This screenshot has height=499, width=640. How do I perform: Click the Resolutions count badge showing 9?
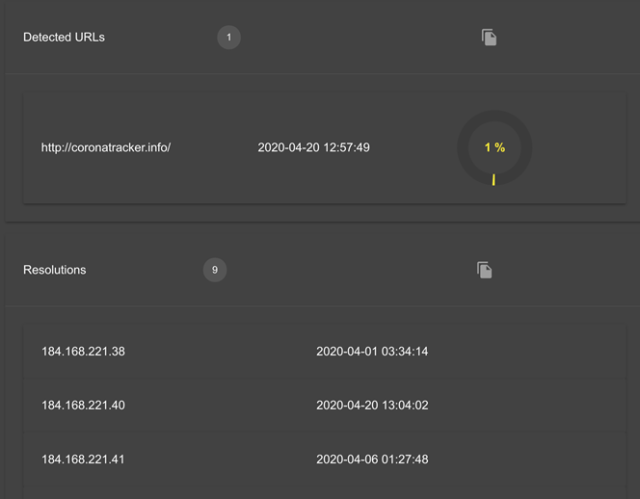pyautogui.click(x=215, y=270)
